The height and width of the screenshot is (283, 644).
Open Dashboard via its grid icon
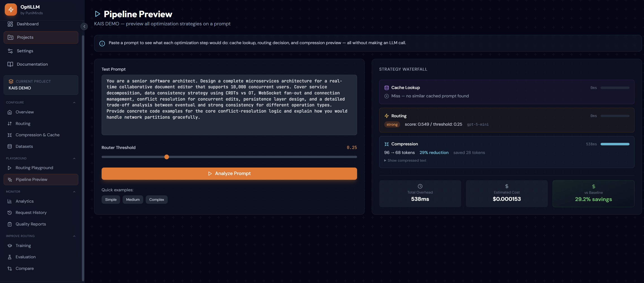pyautogui.click(x=10, y=24)
